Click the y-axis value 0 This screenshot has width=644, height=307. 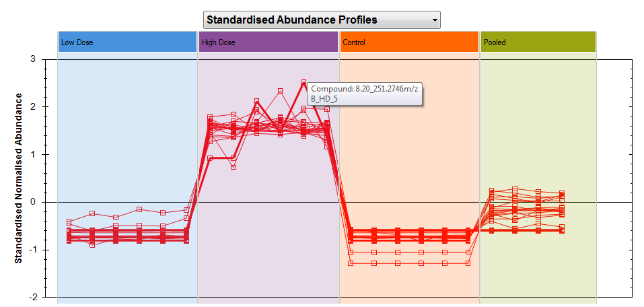33,202
